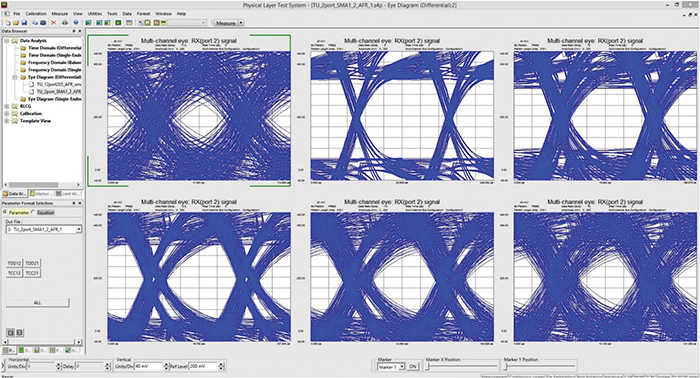The height and width of the screenshot is (378, 700).
Task: Click the red X delete icon
Action: point(54,23)
